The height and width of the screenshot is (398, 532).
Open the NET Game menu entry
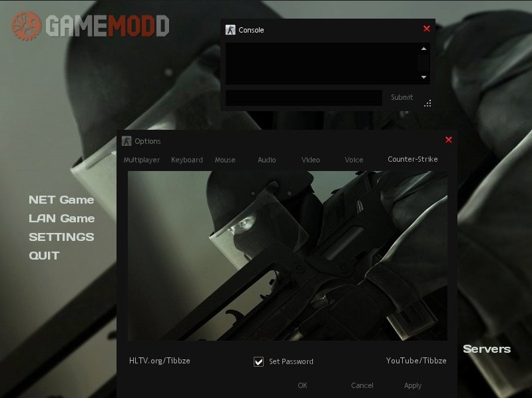point(61,200)
